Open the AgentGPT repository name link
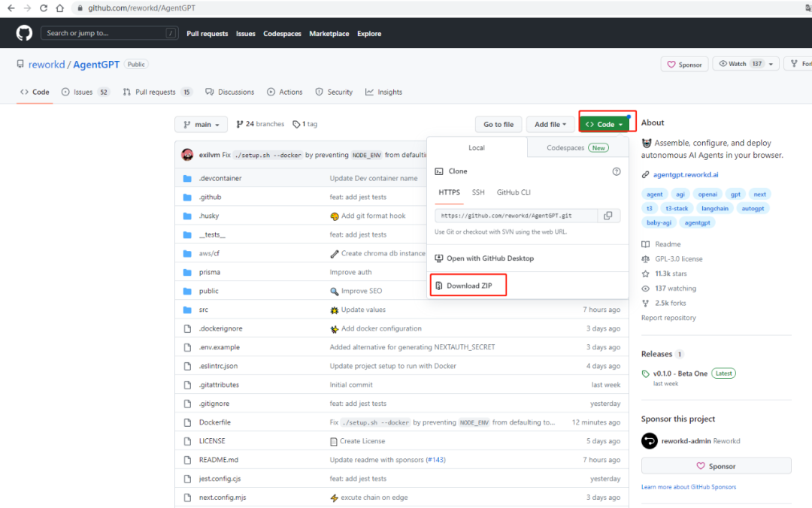This screenshot has width=812, height=508. click(x=96, y=65)
